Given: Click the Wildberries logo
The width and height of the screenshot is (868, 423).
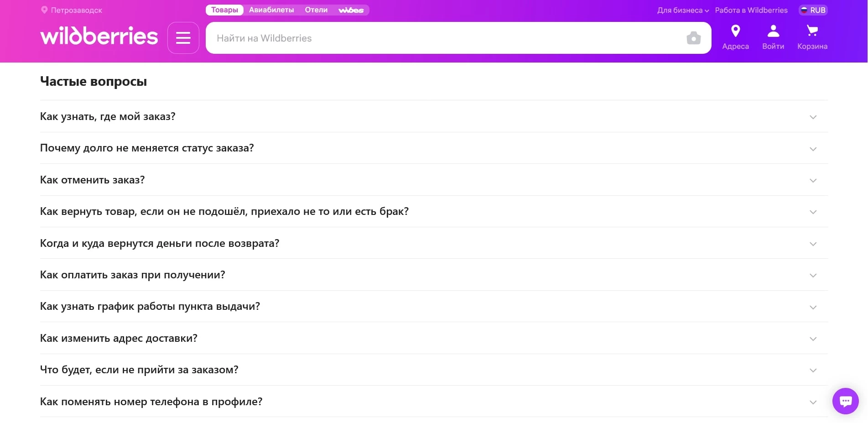Looking at the screenshot, I should point(99,36).
